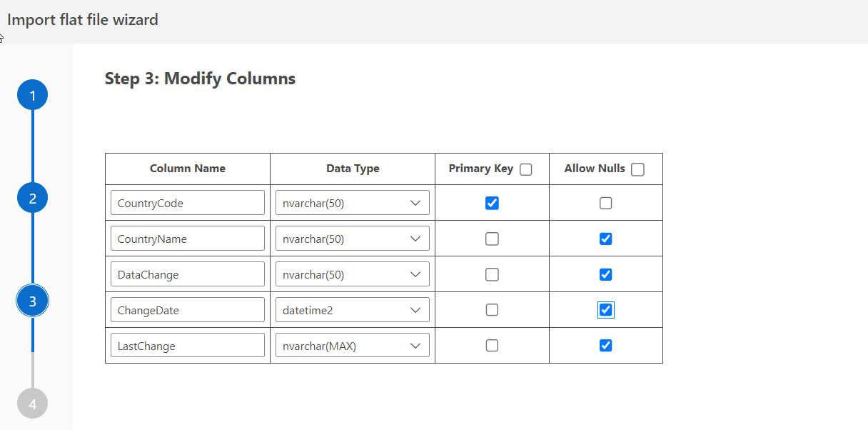Uncheck Allow Nulls for ChangeDate
Viewport: 868px width, 430px height.
(606, 310)
